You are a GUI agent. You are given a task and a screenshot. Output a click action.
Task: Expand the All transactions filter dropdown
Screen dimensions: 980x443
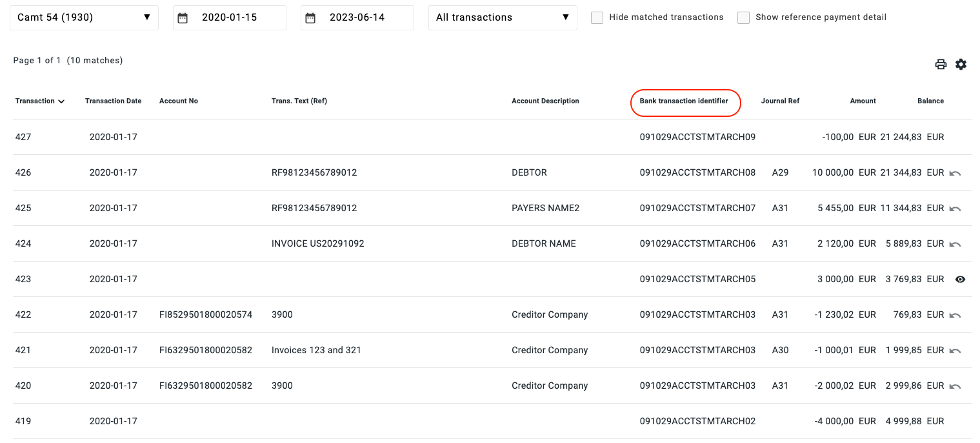tap(503, 17)
